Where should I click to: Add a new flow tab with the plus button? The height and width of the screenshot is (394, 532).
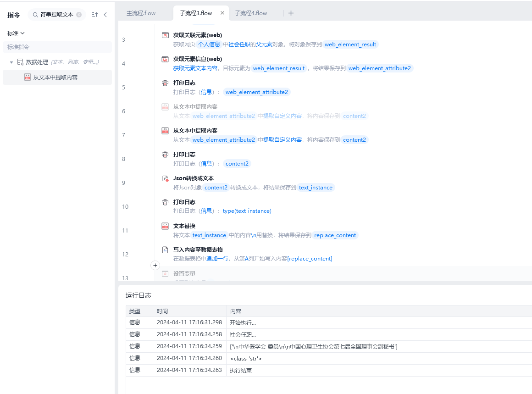pyautogui.click(x=291, y=13)
